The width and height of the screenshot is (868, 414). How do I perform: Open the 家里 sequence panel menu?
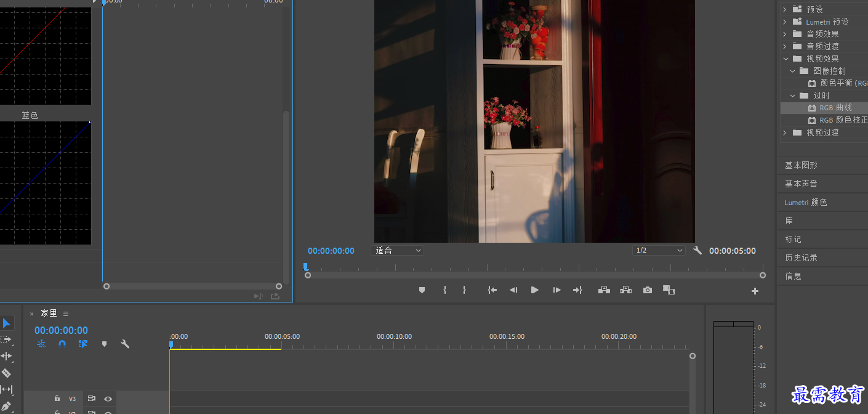point(66,314)
